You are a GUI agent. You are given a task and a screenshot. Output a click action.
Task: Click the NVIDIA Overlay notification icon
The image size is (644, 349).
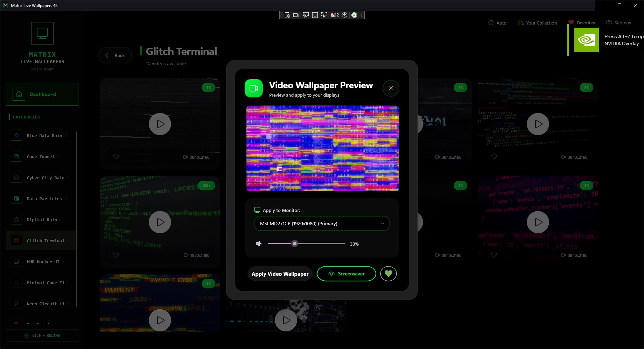[x=587, y=40]
